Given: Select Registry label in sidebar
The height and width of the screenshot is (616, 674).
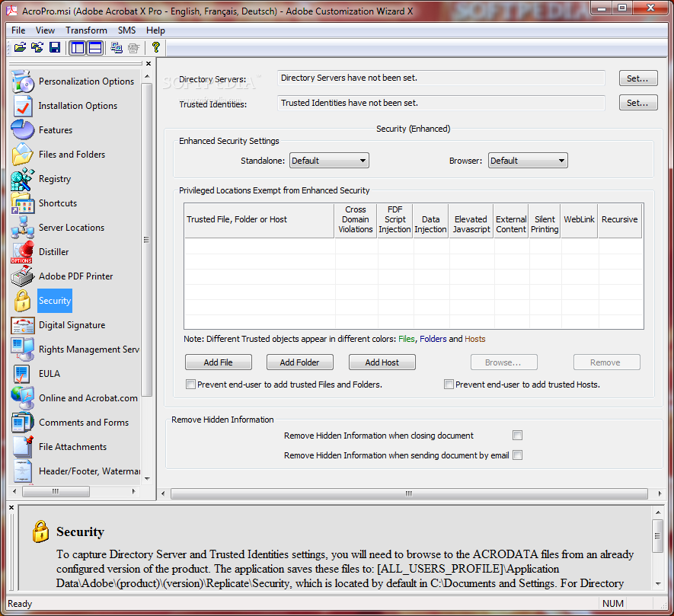Looking at the screenshot, I should pyautogui.click(x=55, y=179).
